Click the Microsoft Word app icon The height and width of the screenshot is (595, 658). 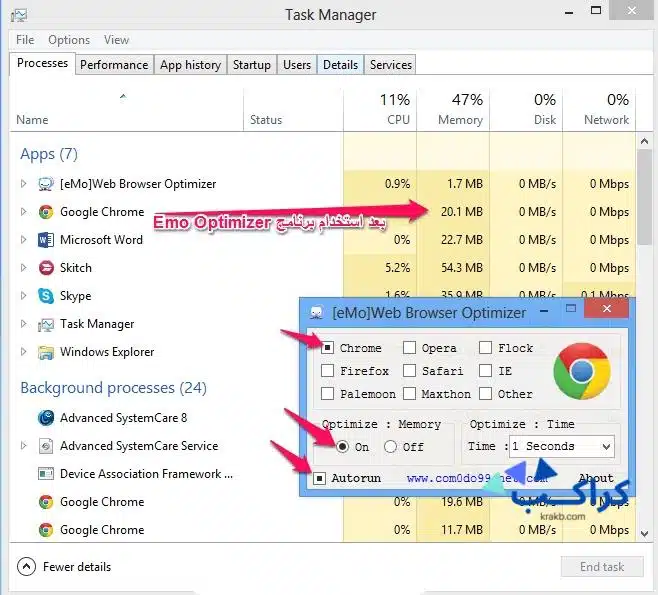point(46,240)
